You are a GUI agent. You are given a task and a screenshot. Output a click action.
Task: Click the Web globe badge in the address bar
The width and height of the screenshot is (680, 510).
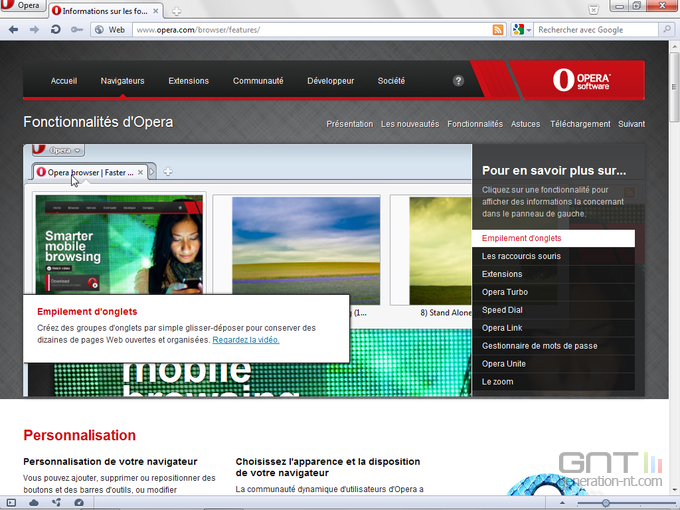coord(111,29)
